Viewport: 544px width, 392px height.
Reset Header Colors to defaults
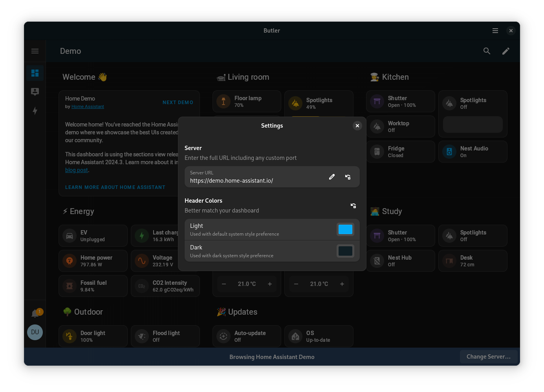tap(353, 205)
